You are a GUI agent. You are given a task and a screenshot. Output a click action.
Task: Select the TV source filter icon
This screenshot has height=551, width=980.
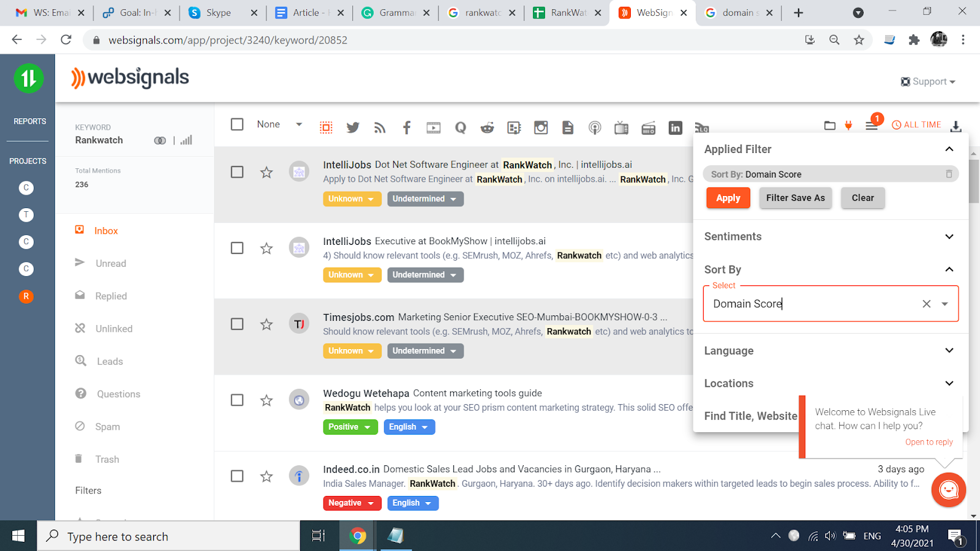(x=622, y=127)
